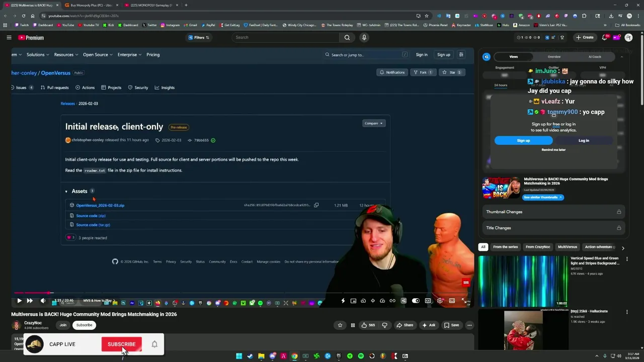Screen dimensions: 644x362
Task: Switch the player to theater mode
Action: (x=452, y=301)
